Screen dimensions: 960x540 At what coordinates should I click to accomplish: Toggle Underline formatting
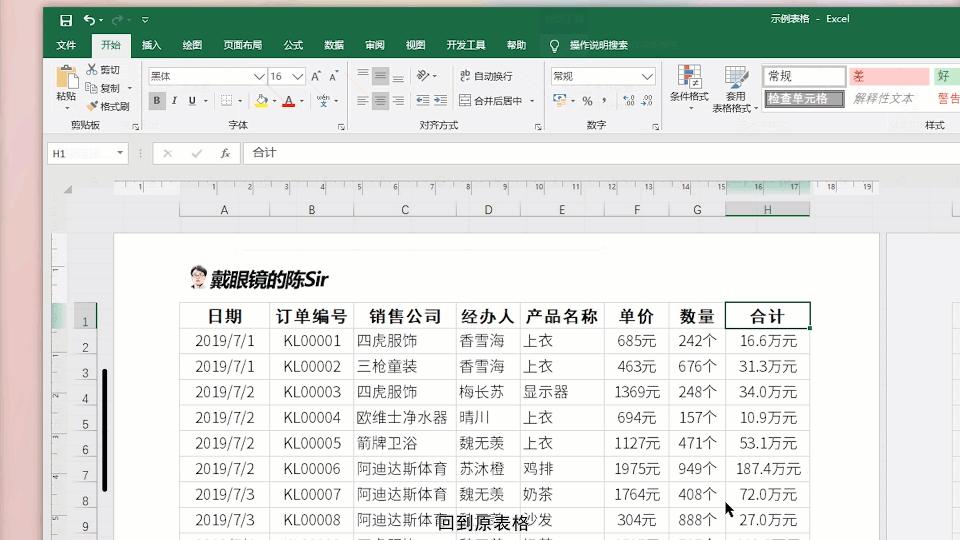[x=192, y=100]
